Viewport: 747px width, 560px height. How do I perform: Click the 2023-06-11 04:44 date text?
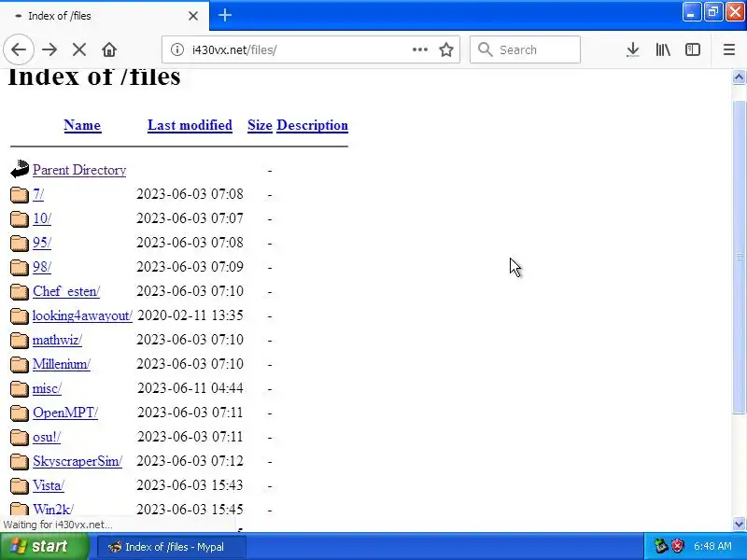click(190, 388)
